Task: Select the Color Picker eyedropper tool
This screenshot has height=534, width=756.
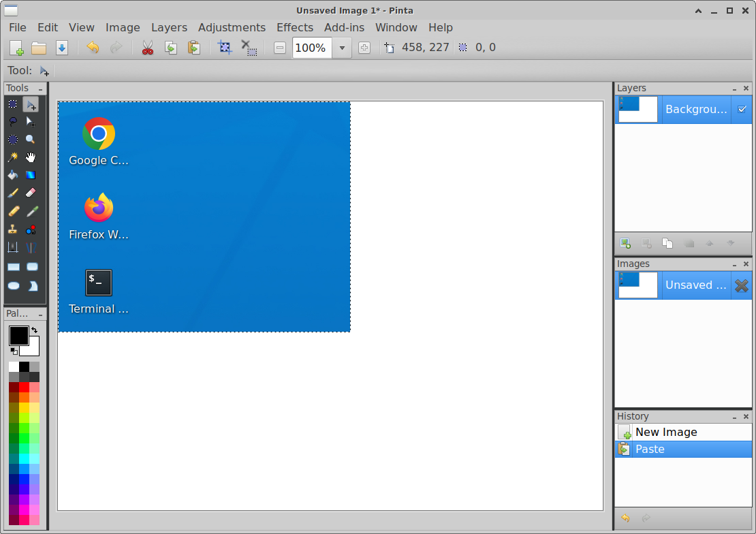Action: pyautogui.click(x=31, y=211)
